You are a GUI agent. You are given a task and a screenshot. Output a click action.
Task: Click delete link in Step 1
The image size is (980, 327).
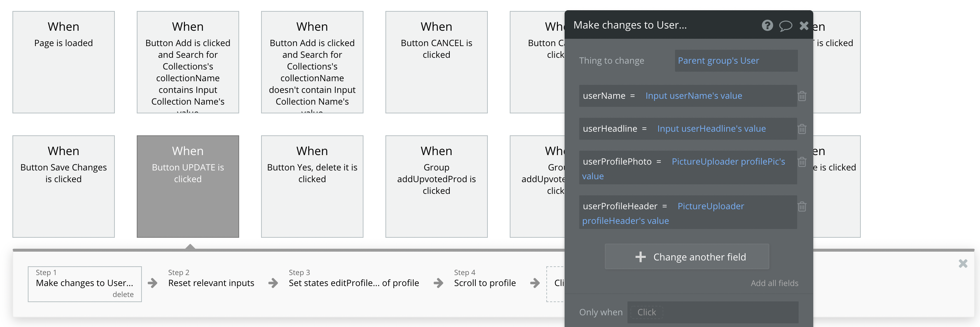click(x=123, y=294)
